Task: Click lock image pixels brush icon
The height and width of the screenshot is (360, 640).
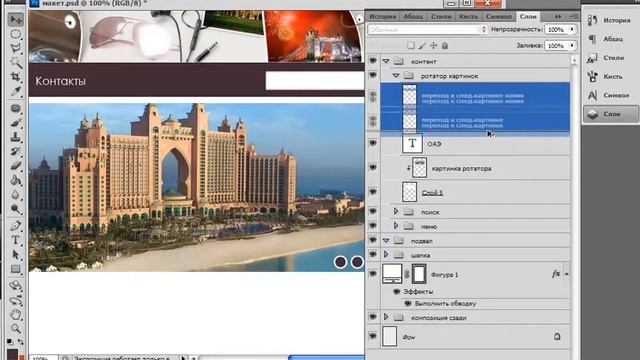Action: pyautogui.click(x=422, y=45)
